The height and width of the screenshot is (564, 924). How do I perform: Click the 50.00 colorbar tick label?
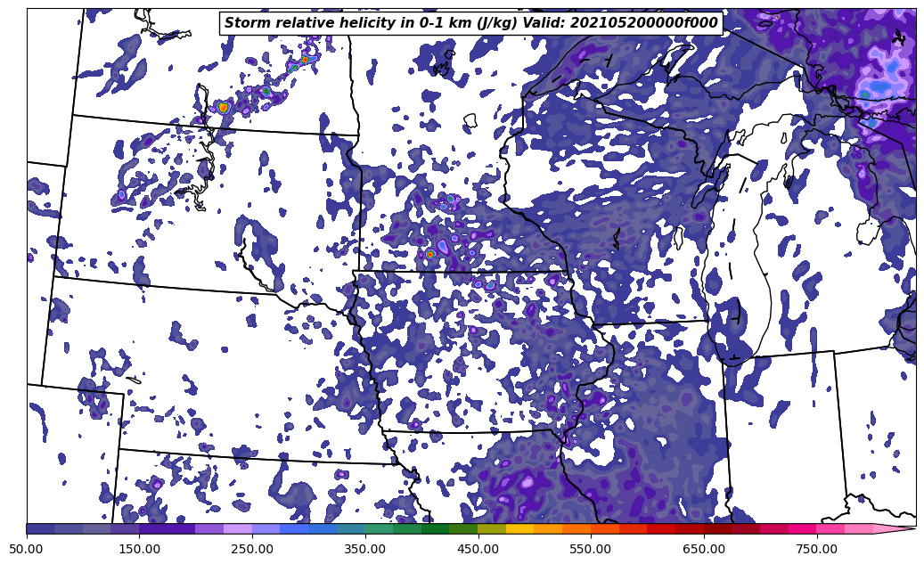click(27, 549)
